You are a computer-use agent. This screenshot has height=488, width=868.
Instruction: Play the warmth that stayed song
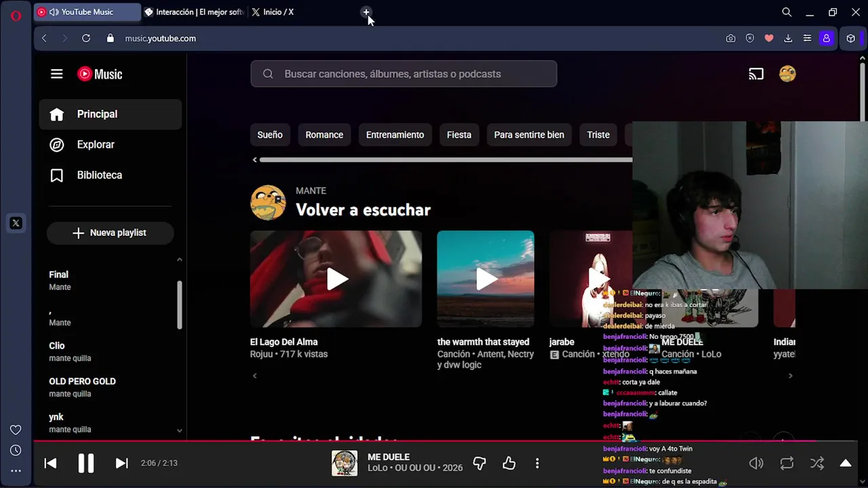tap(486, 279)
